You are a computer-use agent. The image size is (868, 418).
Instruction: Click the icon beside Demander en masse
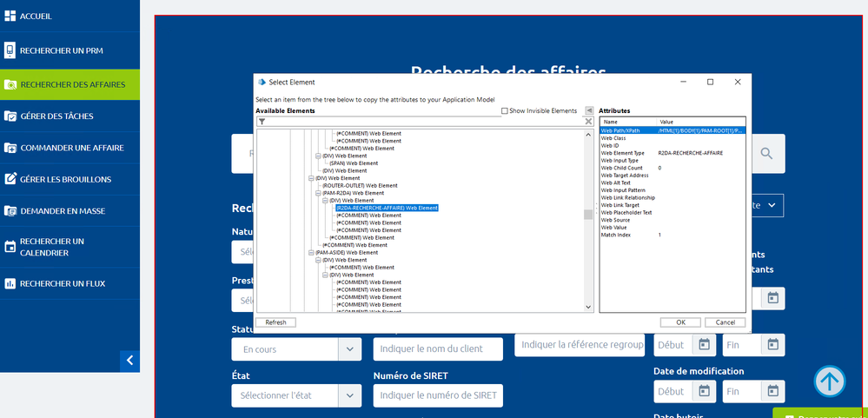10,211
